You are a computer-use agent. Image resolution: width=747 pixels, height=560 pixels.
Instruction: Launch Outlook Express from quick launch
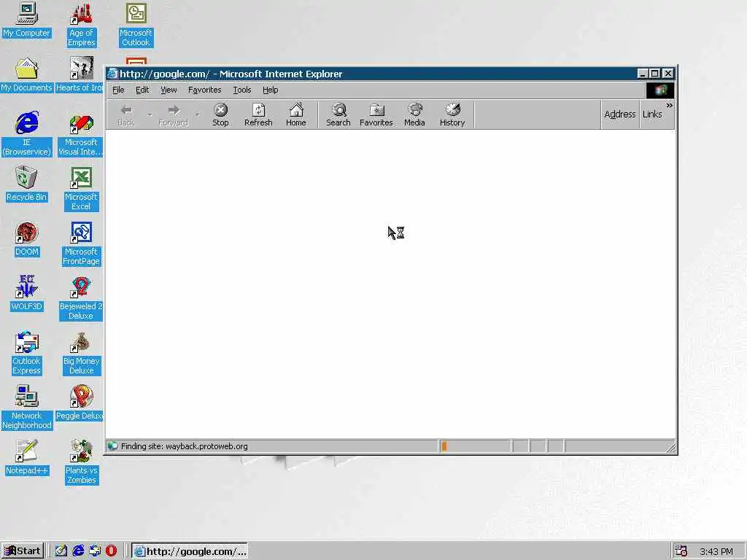pyautogui.click(x=95, y=551)
